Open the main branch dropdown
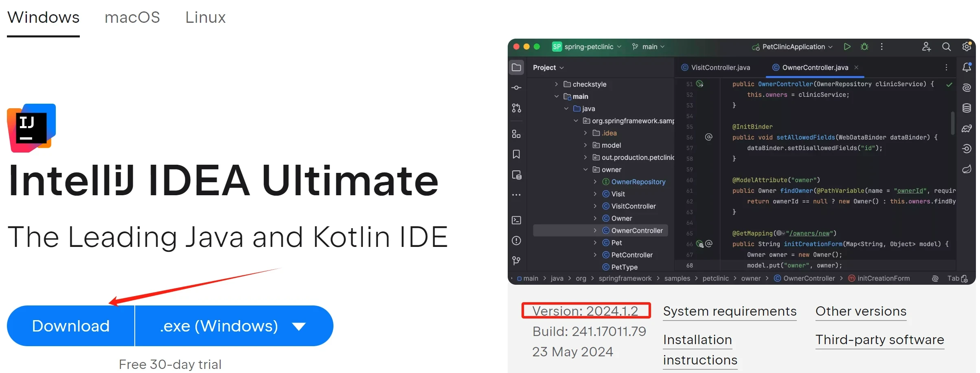The height and width of the screenshot is (373, 980). (649, 47)
